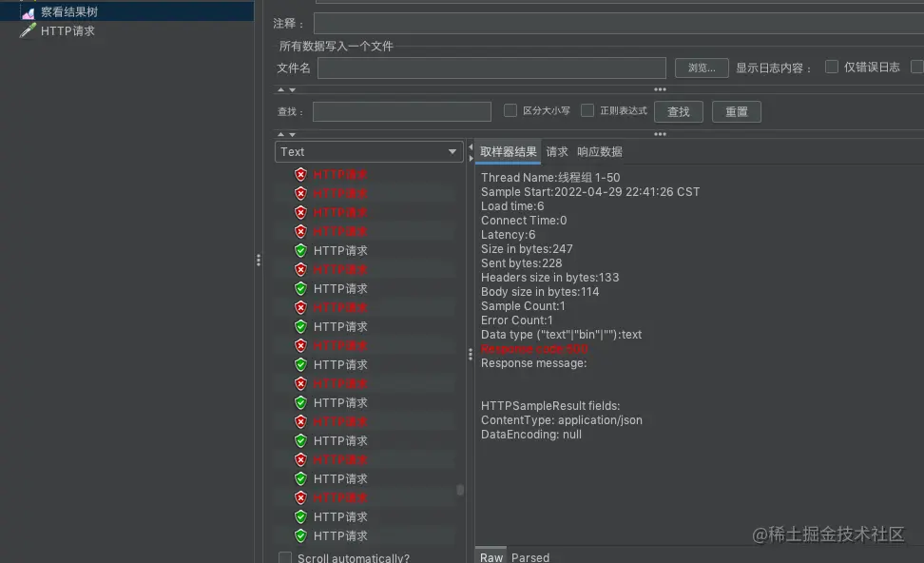
Task: Open the 响应数据 tab
Action: pos(600,150)
